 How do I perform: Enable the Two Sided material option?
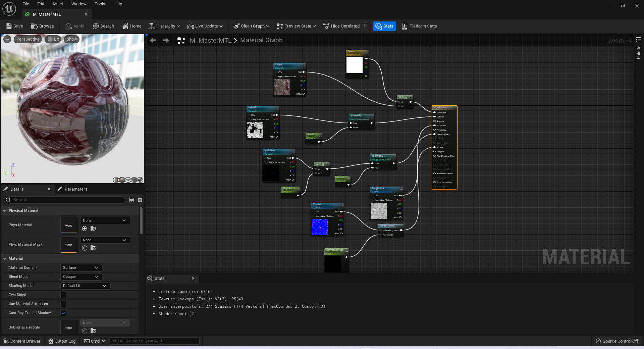(63, 295)
